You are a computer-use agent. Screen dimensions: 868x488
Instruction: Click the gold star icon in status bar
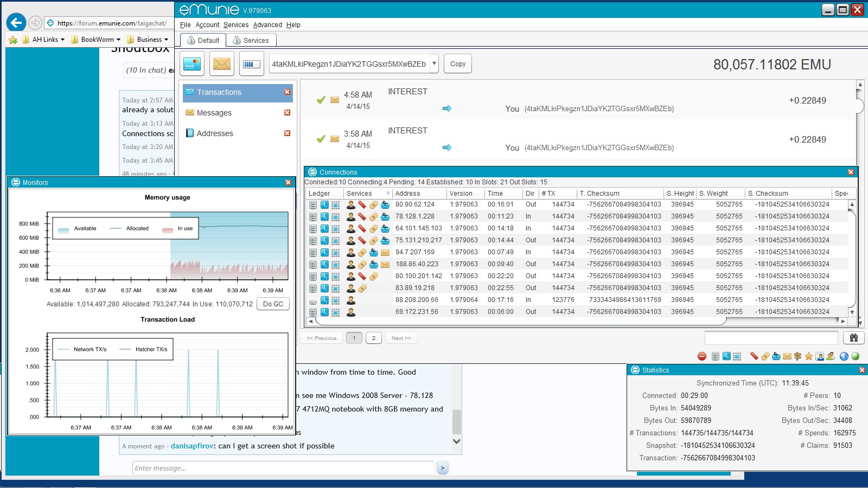(809, 356)
